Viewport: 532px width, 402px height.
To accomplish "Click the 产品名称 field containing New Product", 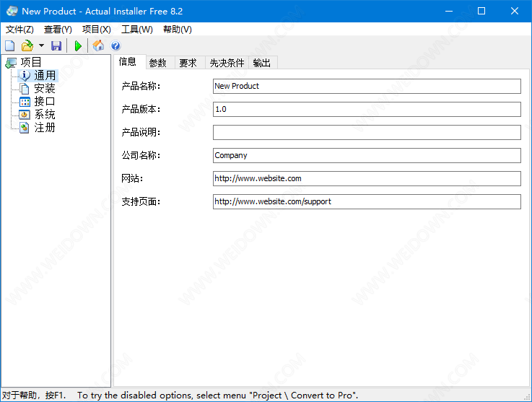I will (x=367, y=86).
